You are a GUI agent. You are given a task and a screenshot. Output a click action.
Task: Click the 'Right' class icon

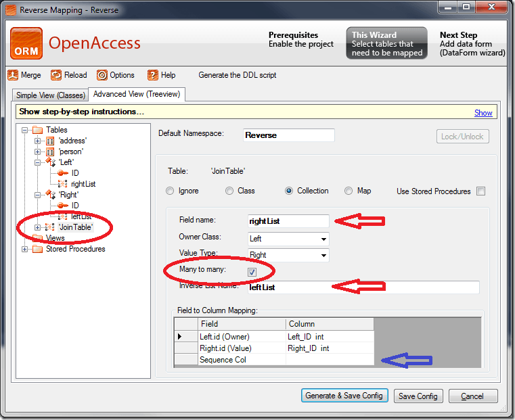click(x=51, y=195)
